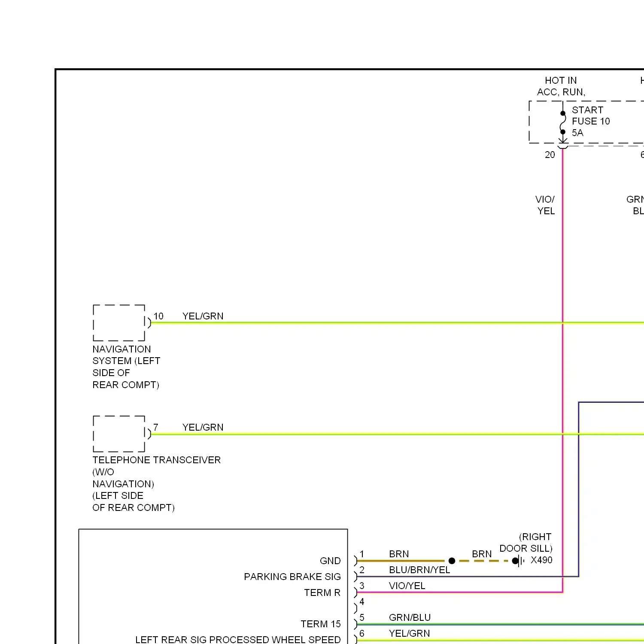Click the GND terminal label
This screenshot has height=644, width=644.
point(330,561)
